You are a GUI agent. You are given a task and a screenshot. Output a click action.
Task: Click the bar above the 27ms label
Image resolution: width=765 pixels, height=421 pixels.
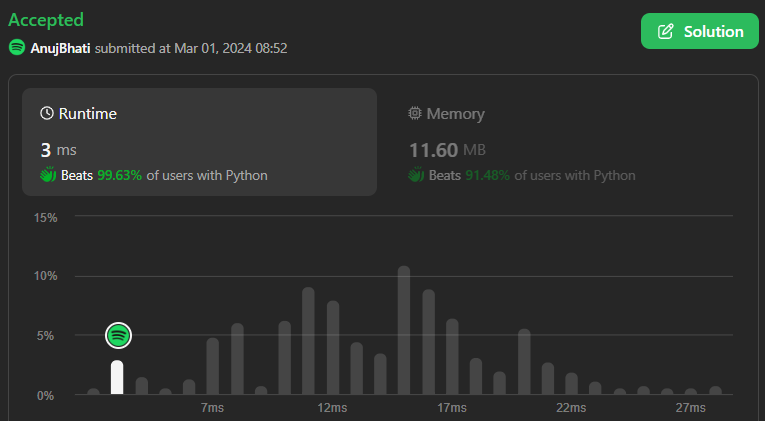[x=691, y=391]
